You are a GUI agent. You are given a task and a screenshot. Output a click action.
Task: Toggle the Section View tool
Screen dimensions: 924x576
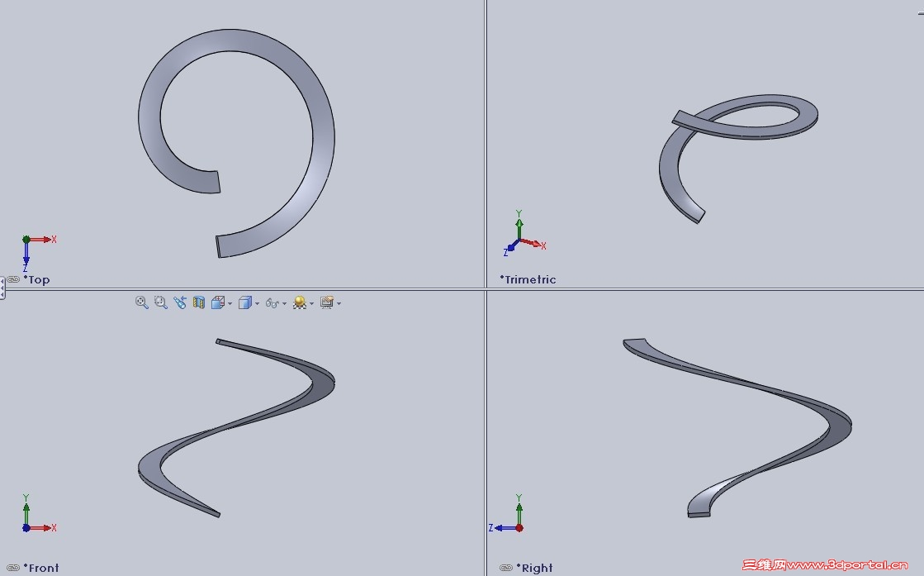pos(198,302)
